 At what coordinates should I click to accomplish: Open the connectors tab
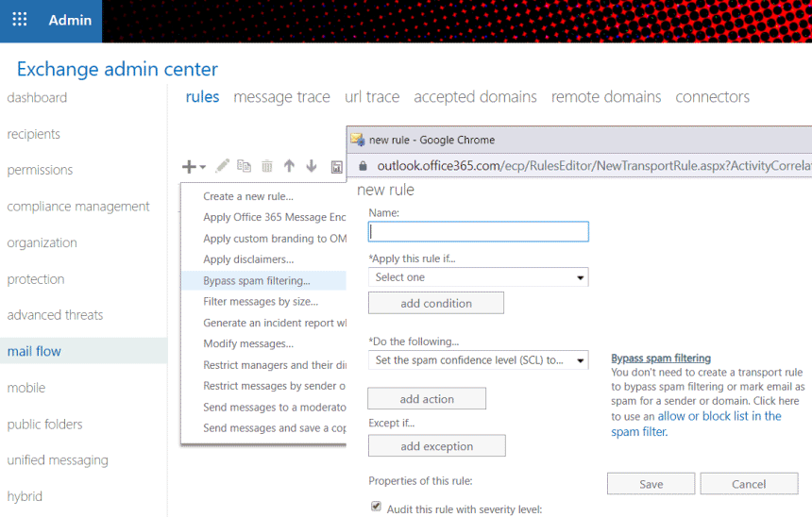tap(713, 97)
